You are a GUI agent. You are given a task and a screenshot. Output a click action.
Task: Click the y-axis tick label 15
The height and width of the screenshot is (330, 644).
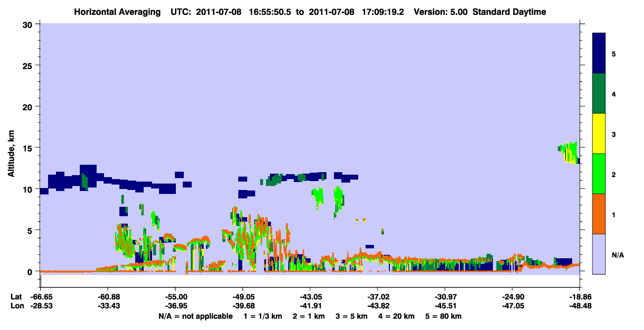29,148
